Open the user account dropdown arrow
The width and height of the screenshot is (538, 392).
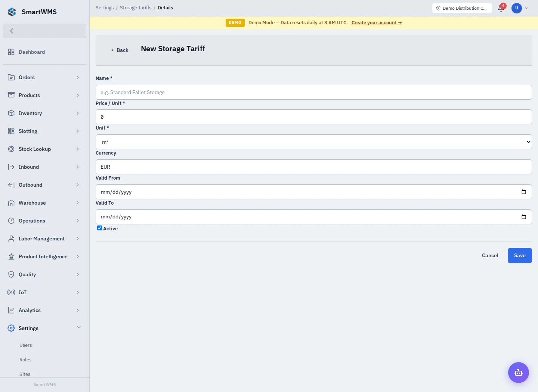tap(526, 8)
